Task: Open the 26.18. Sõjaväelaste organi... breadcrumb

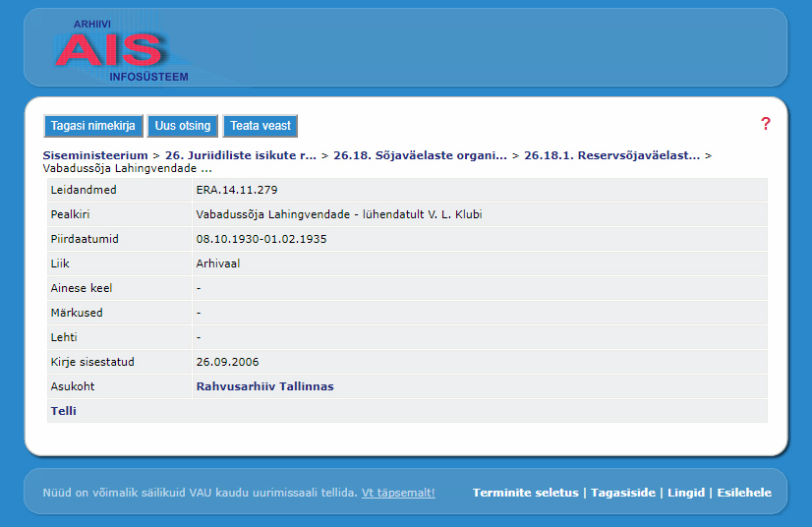Action: coord(420,155)
